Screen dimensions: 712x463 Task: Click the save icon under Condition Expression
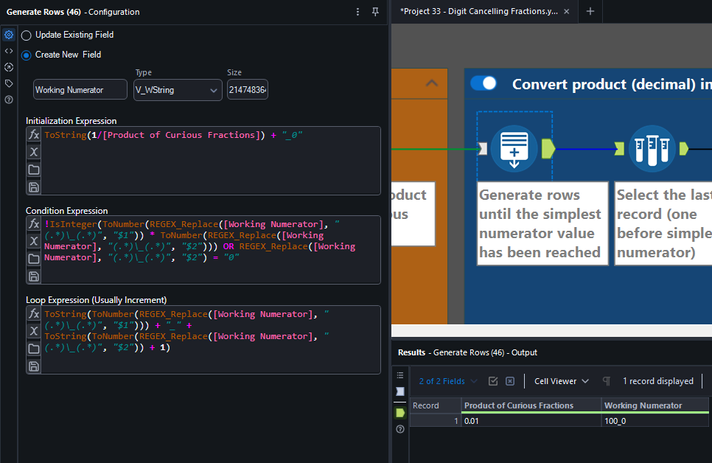33,276
